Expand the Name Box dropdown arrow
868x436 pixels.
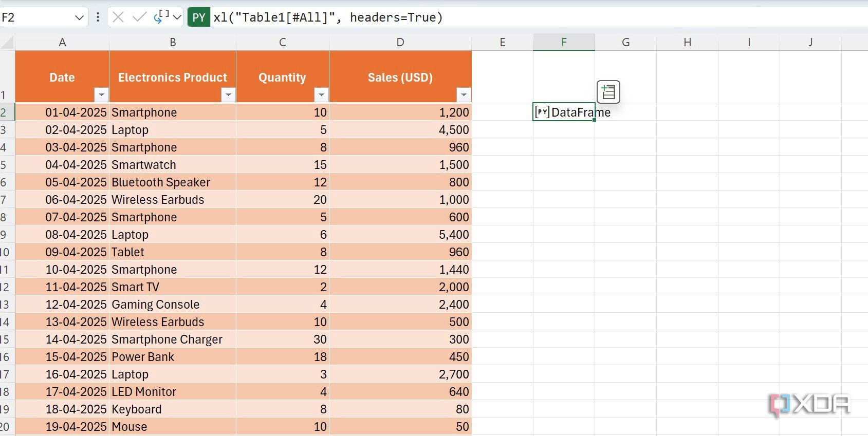pyautogui.click(x=79, y=17)
